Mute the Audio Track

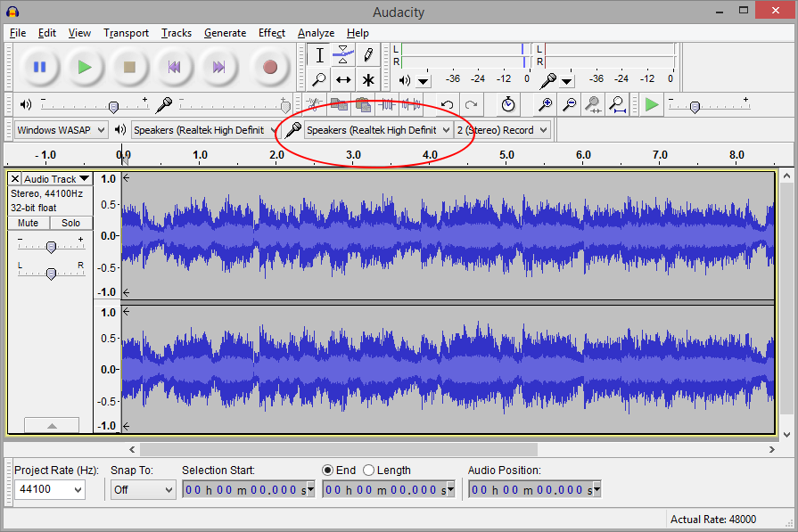(x=28, y=223)
